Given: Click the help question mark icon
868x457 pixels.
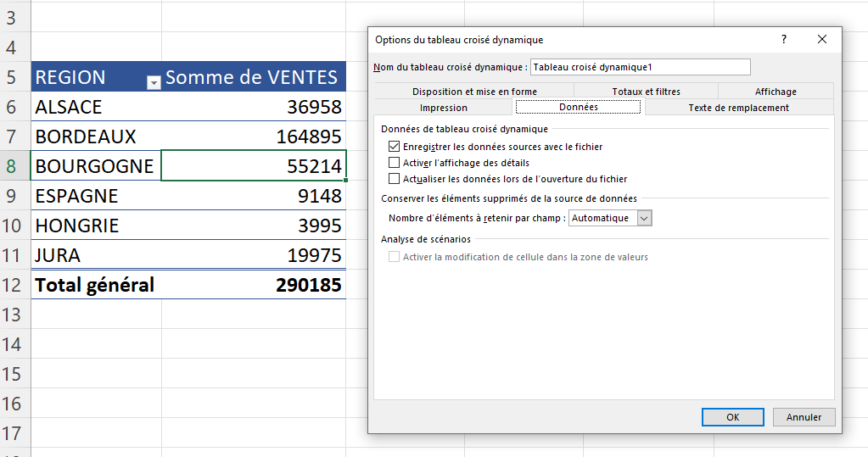Looking at the screenshot, I should 783,39.
